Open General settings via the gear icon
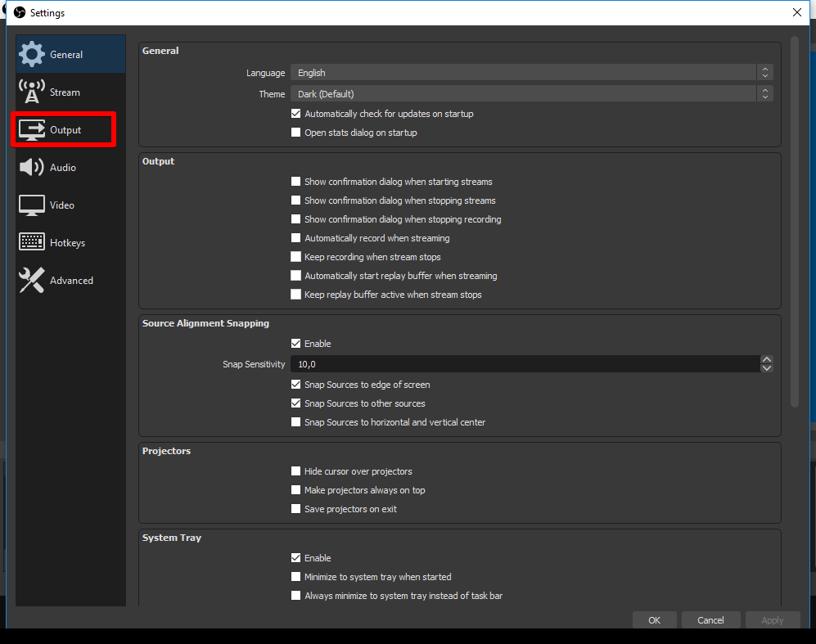The width and height of the screenshot is (816, 644). point(31,53)
